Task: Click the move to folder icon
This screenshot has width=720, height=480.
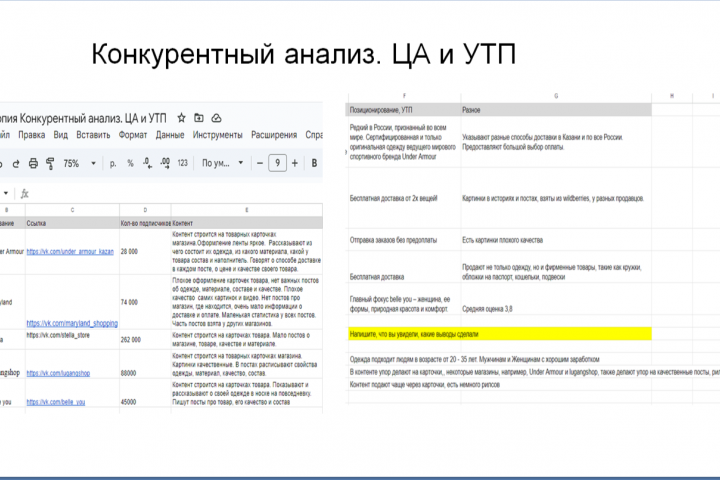Action: point(198,118)
